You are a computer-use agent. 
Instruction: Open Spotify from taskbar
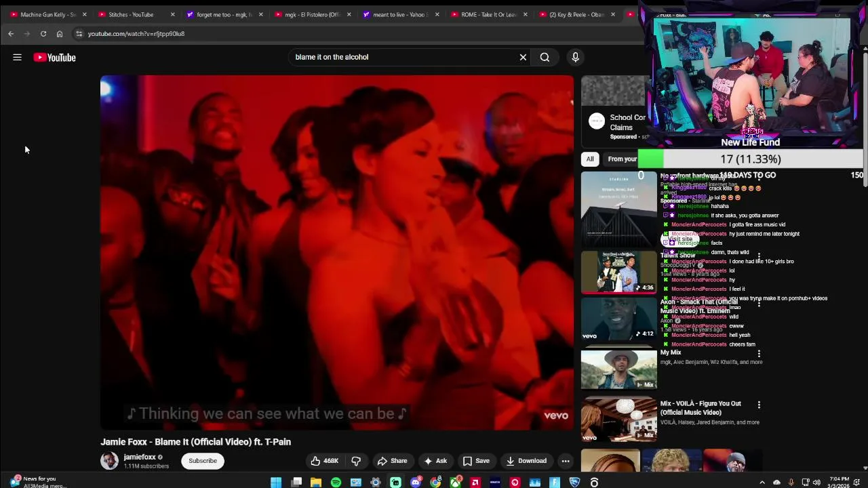click(336, 483)
